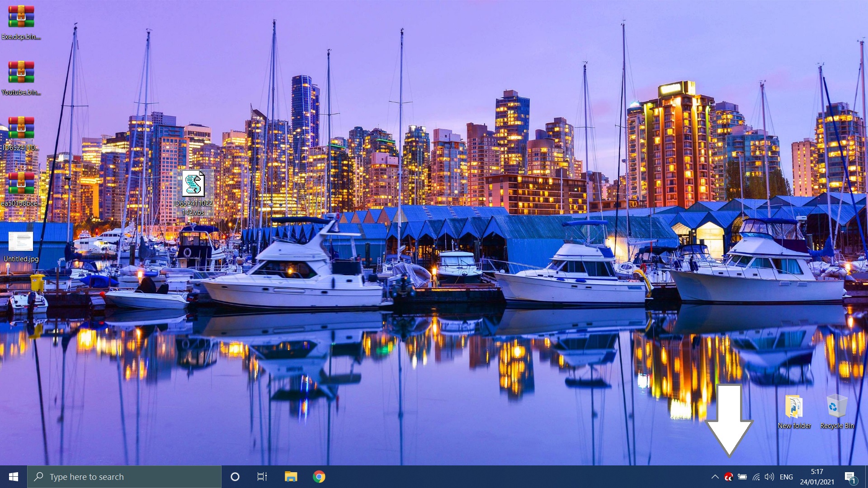Screen dimensions: 868x488
Task: Click the Cortana circle icon
Action: [x=235, y=477]
